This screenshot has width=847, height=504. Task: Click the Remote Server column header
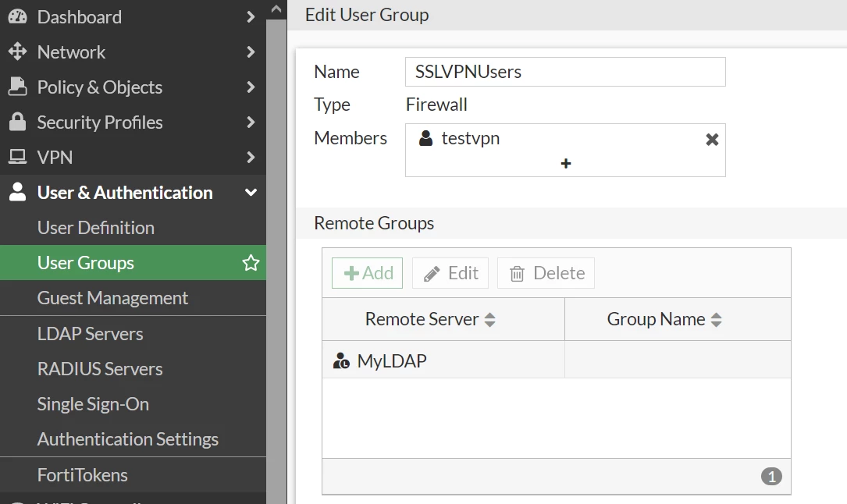click(443, 319)
